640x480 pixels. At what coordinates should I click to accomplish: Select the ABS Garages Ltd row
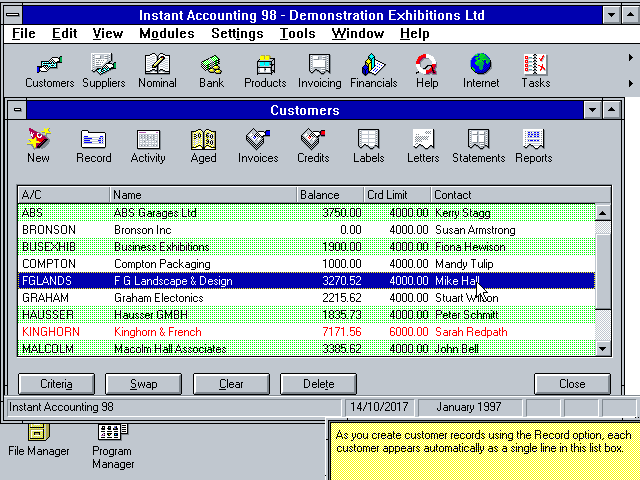(x=307, y=213)
